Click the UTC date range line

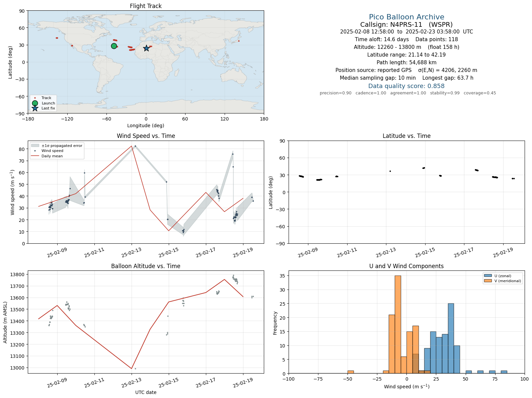tap(406, 32)
